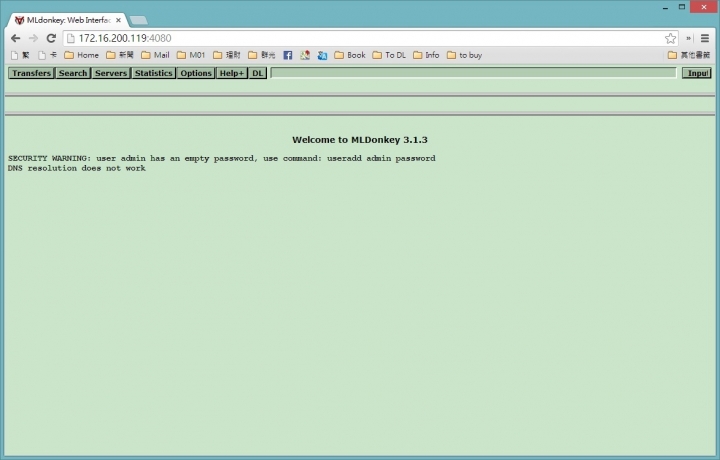Open the 新聞 bookmark folder
This screenshot has height=460, width=720.
pos(119,55)
